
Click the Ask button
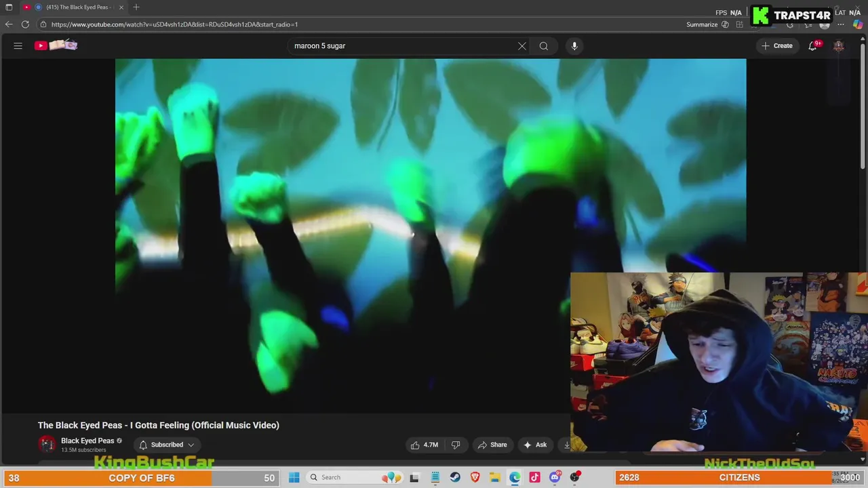[x=535, y=445]
